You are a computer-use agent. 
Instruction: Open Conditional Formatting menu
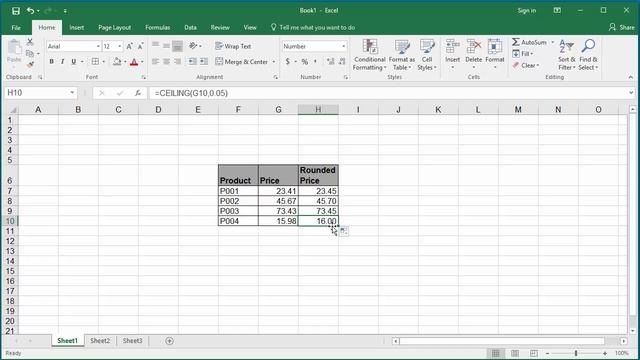tap(369, 55)
